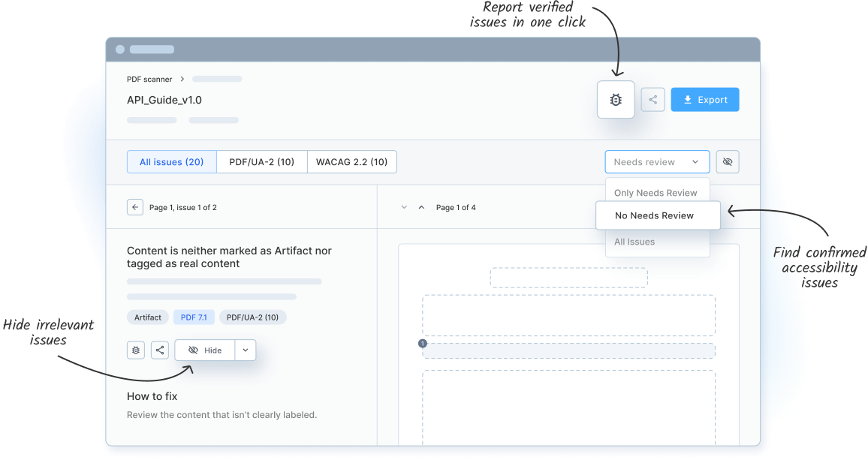
Task: Go to previous page with up chevron
Action: [x=421, y=207]
